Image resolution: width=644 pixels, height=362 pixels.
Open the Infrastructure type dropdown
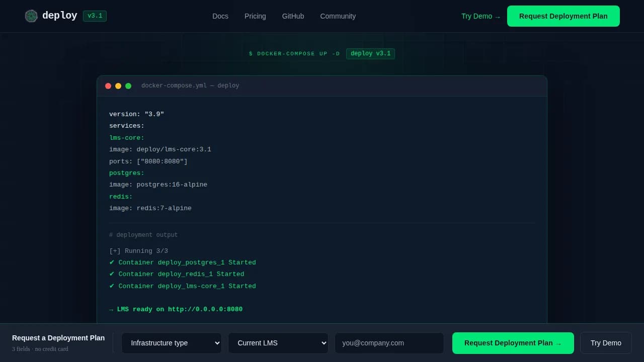pyautogui.click(x=172, y=343)
